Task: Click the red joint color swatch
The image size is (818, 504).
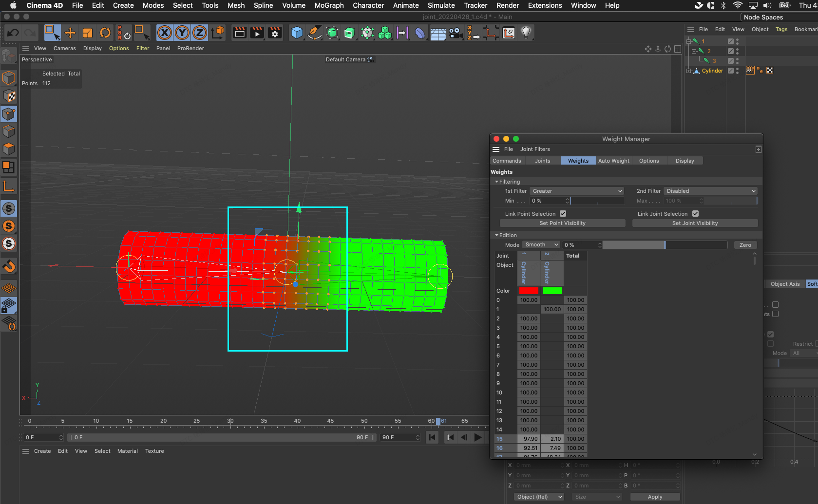Action: pyautogui.click(x=529, y=291)
